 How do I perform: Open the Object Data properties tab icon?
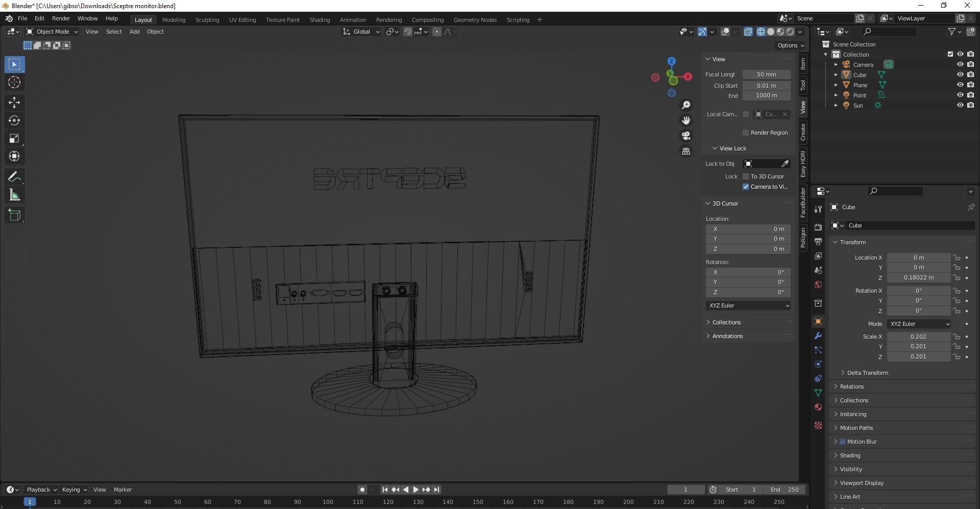(818, 393)
